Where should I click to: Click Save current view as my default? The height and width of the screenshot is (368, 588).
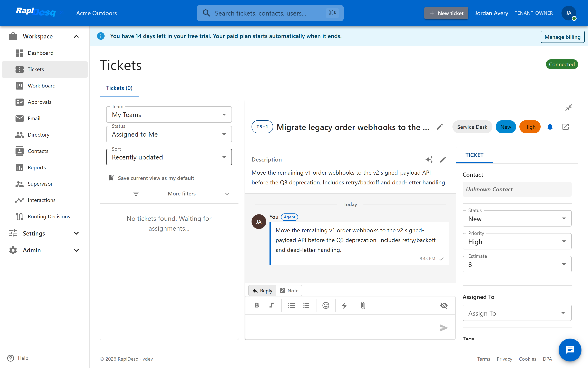151,178
